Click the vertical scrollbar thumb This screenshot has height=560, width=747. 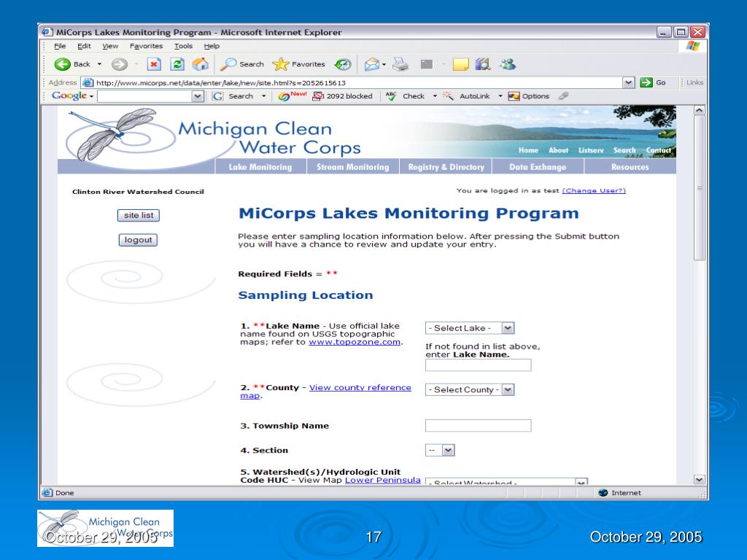pyautogui.click(x=699, y=187)
